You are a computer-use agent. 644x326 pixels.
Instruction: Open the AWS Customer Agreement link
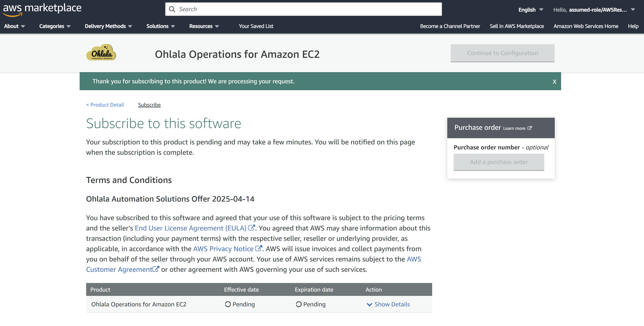(x=119, y=269)
